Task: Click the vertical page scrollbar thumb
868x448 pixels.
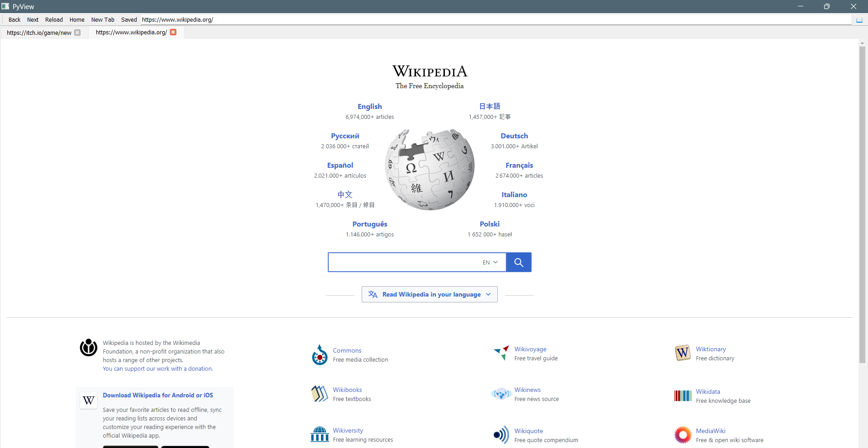Action: point(862,204)
